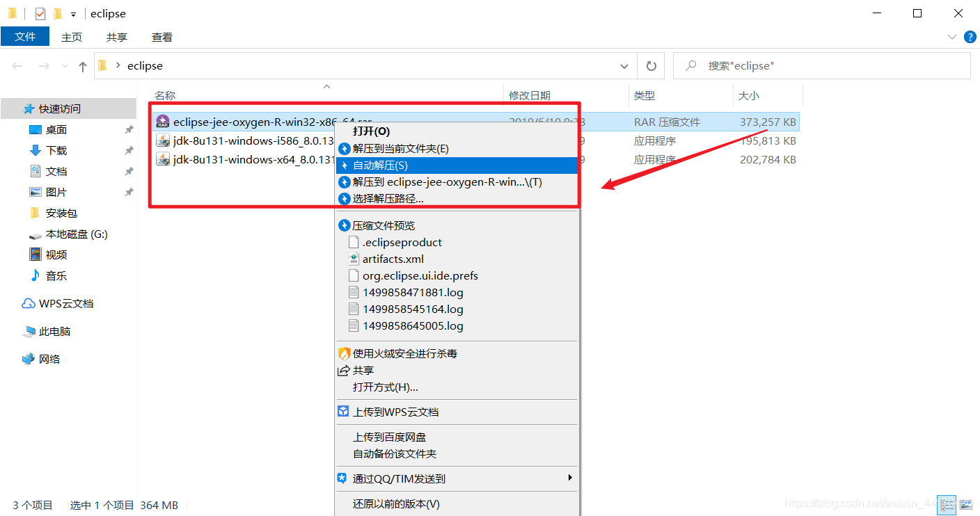Select the eclipse-jee-oxygen RAR file icon
This screenshot has height=516, width=980.
click(163, 122)
